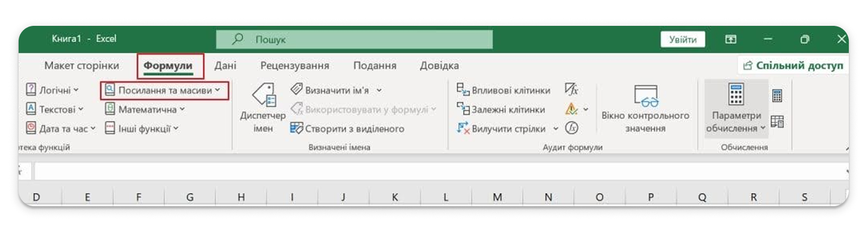868x232 pixels.
Task: Click the Книга1 - Excel title text
Action: point(84,39)
